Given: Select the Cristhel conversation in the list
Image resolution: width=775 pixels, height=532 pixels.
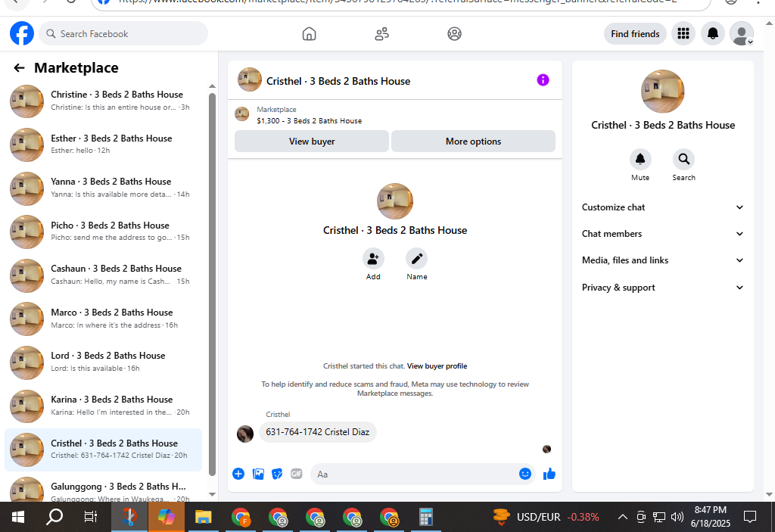Looking at the screenshot, I should [103, 450].
